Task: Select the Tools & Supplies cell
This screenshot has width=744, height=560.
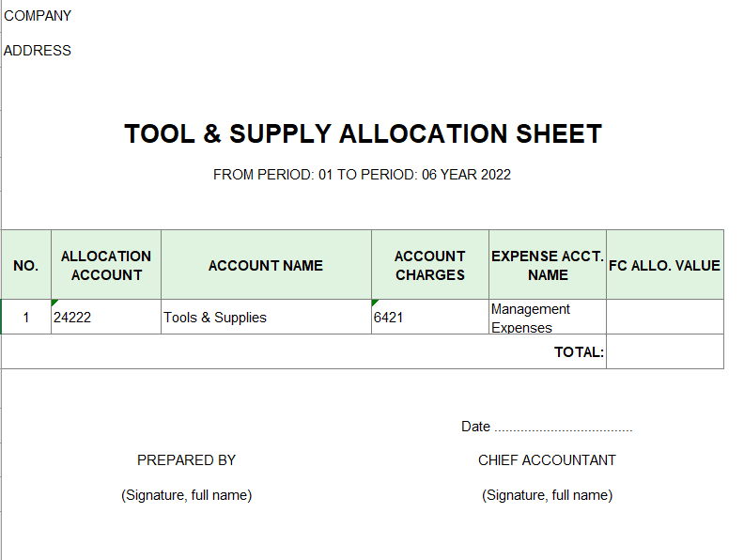Action: coord(266,318)
